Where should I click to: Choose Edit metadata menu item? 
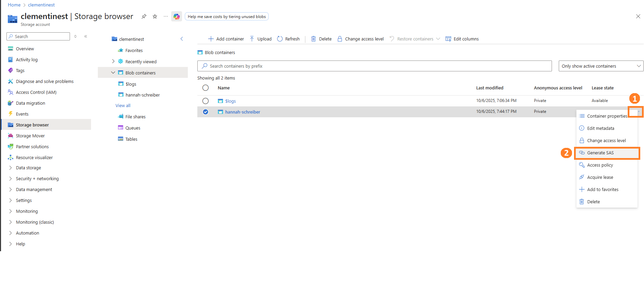[x=607, y=128]
